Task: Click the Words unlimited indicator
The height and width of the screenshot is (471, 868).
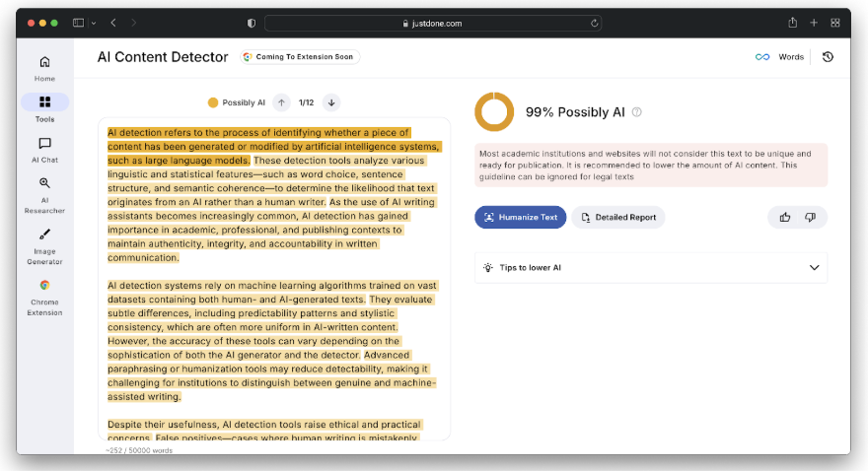Action: (779, 57)
